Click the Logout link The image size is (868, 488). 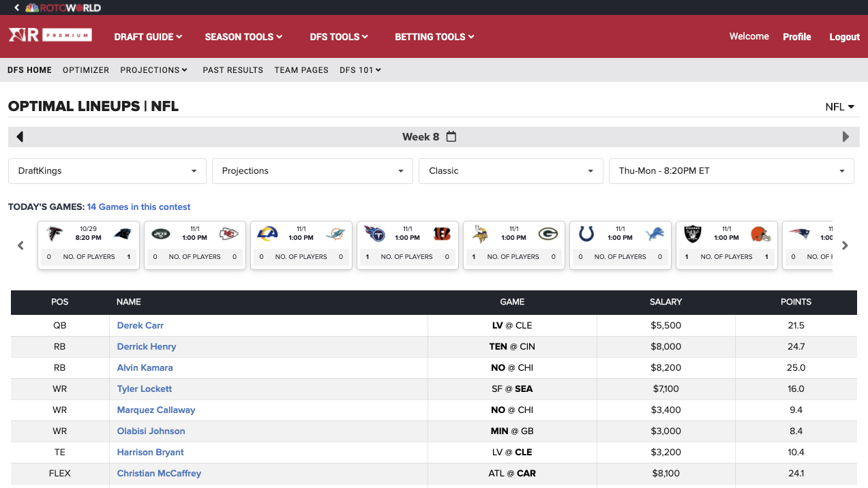pyautogui.click(x=844, y=37)
